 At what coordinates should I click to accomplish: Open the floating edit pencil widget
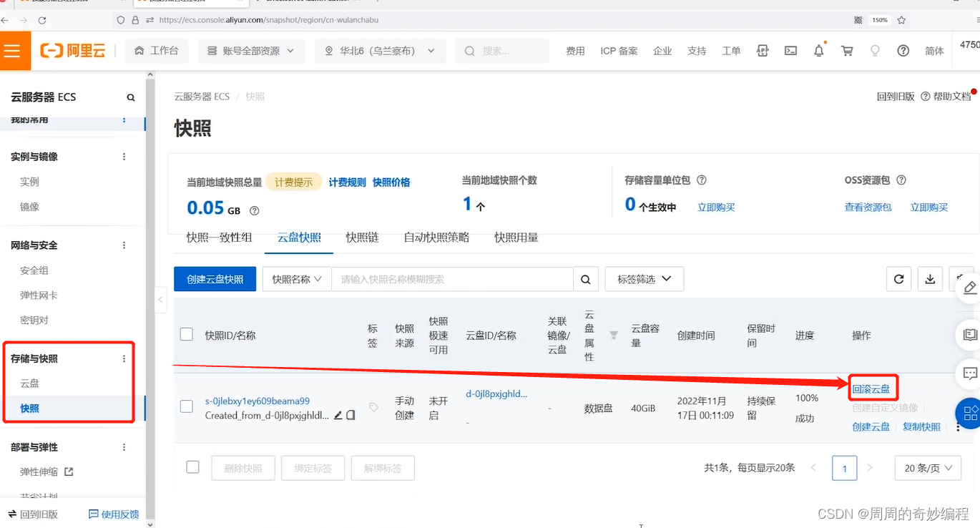click(x=970, y=288)
